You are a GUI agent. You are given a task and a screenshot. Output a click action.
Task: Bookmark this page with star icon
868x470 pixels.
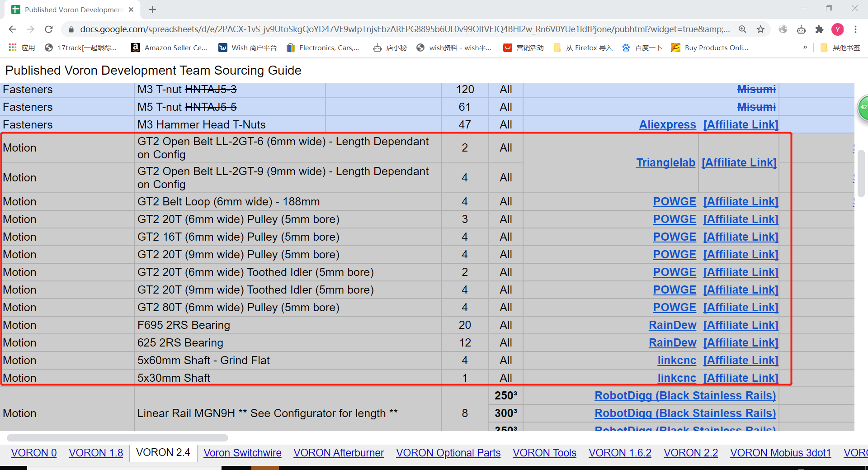(x=760, y=29)
